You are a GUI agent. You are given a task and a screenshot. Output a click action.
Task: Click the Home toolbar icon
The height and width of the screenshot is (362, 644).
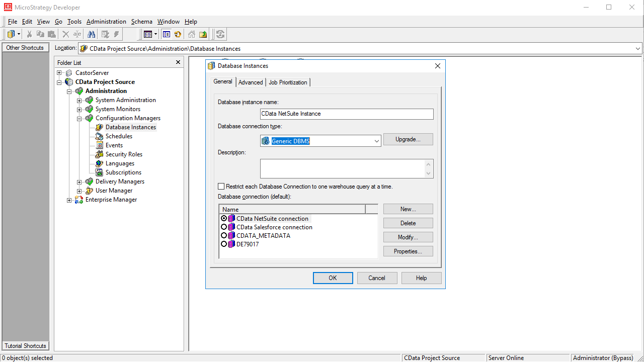(191, 34)
